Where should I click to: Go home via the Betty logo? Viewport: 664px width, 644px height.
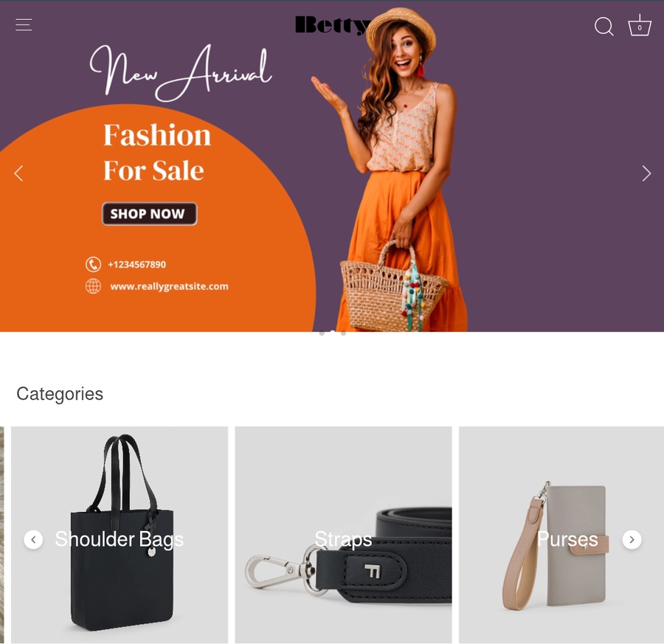coord(333,25)
